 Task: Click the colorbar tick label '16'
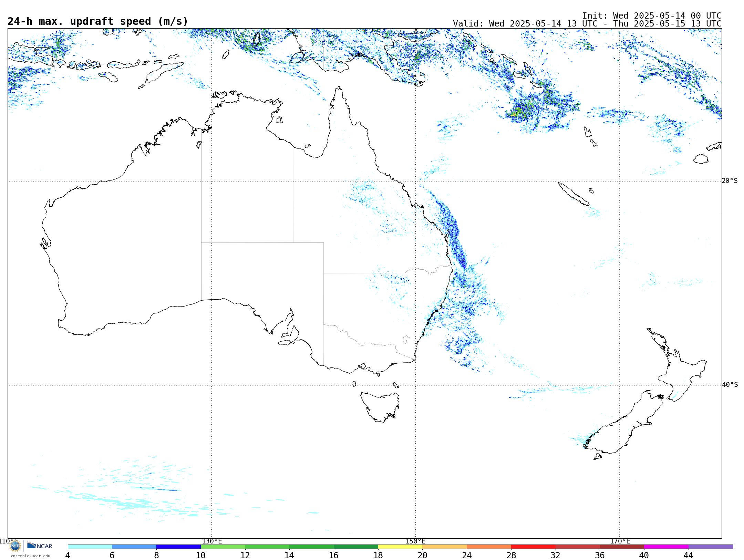tap(334, 556)
